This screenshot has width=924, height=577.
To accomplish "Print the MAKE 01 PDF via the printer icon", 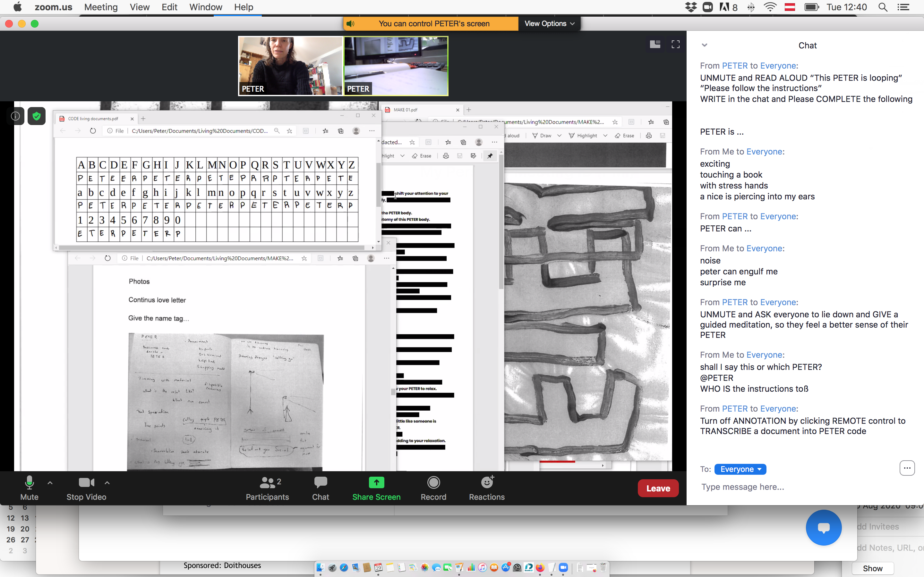I will (649, 136).
